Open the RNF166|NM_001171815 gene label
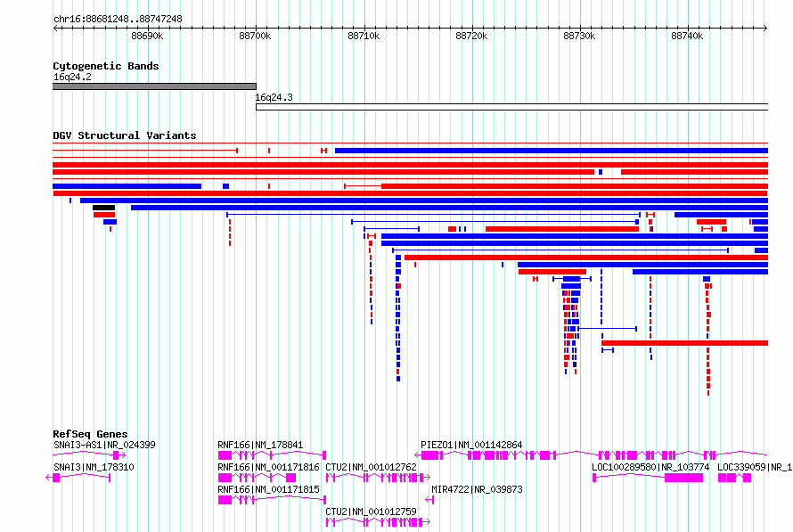Viewport: 793px width, 532px height. click(x=268, y=489)
